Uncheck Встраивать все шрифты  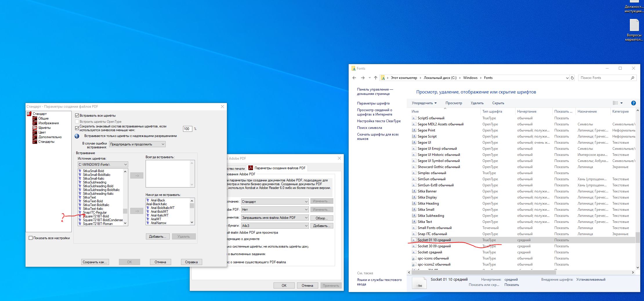click(x=77, y=115)
